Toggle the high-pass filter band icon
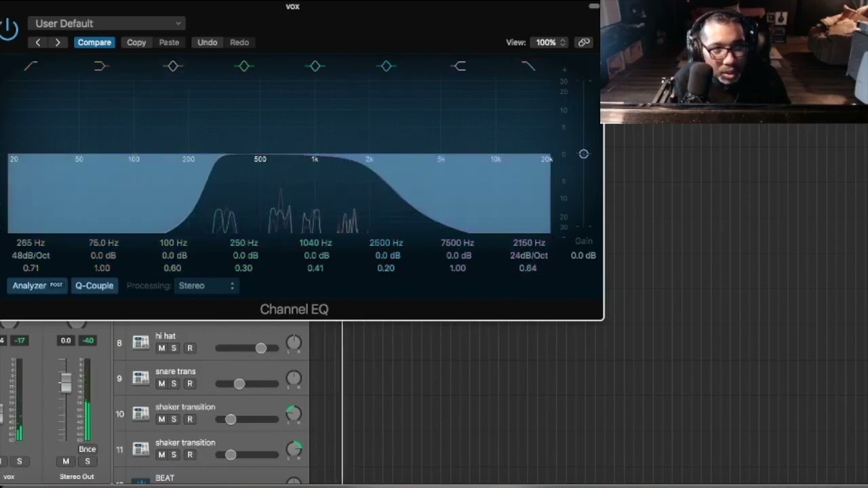Viewport: 868px width, 488px height. [31, 66]
